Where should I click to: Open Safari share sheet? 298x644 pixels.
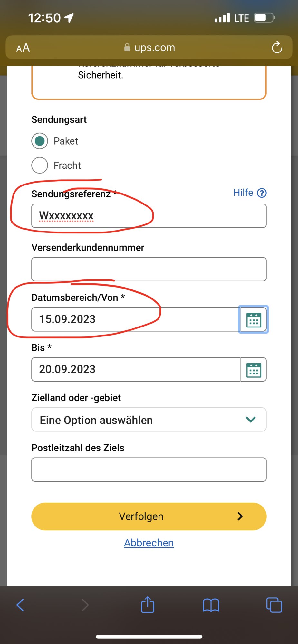(148, 605)
